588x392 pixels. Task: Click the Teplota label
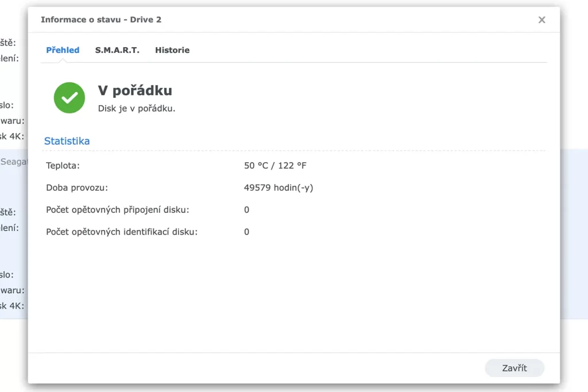(x=63, y=166)
